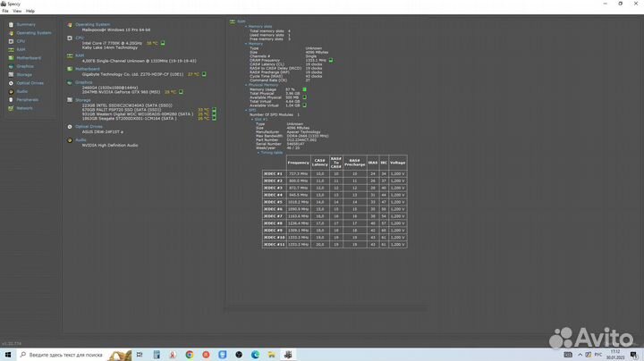This screenshot has height=361, width=644.
Task: Click the RAM heading link in summary
Action: pyautogui.click(x=80, y=55)
